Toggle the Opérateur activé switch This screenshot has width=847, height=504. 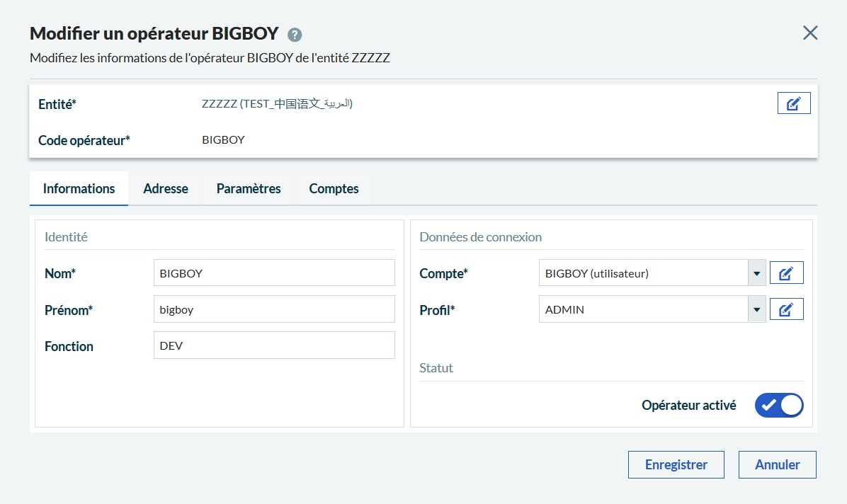click(779, 406)
